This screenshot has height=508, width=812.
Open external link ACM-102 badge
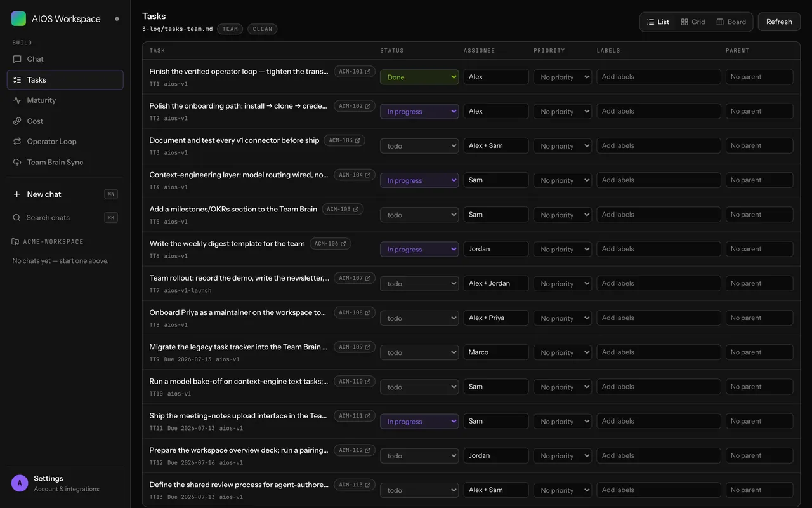click(355, 106)
